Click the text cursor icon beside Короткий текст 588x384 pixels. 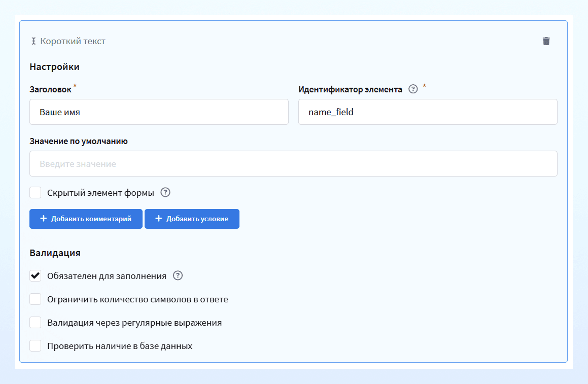point(33,41)
